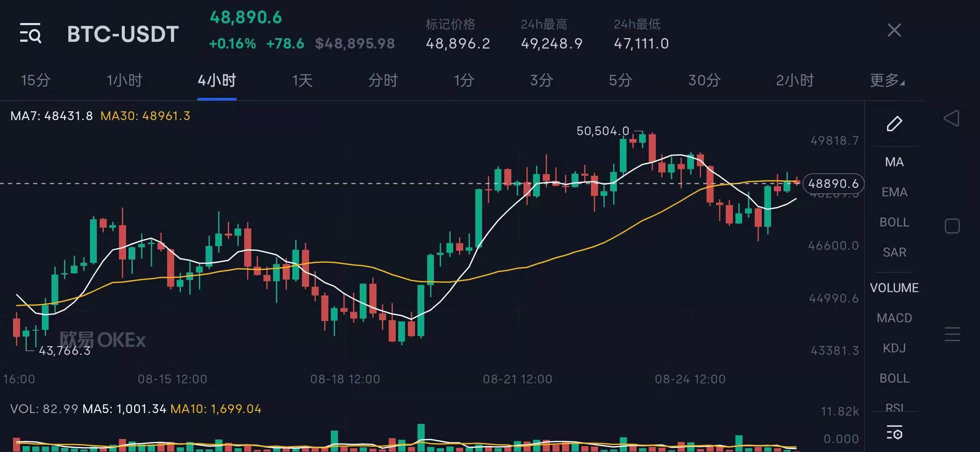Click the BTC-USDT pair title
Screen dimensions: 980x452
[123, 34]
